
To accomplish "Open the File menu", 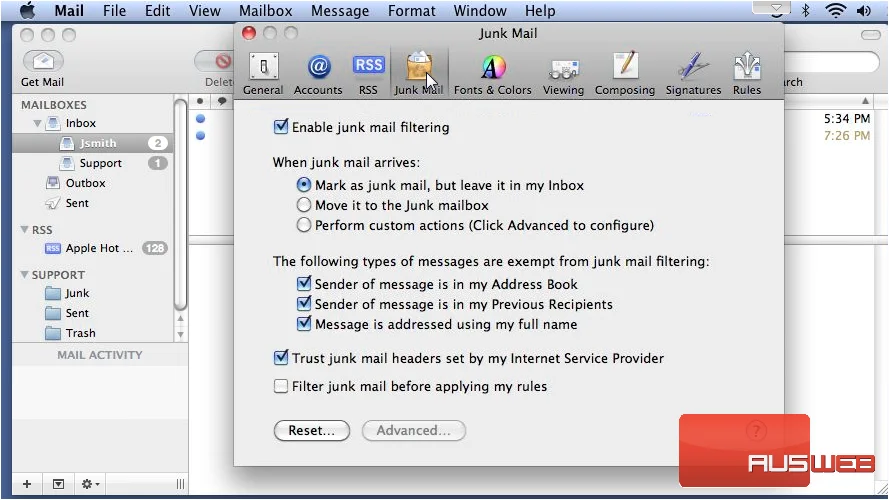I will click(x=115, y=11).
